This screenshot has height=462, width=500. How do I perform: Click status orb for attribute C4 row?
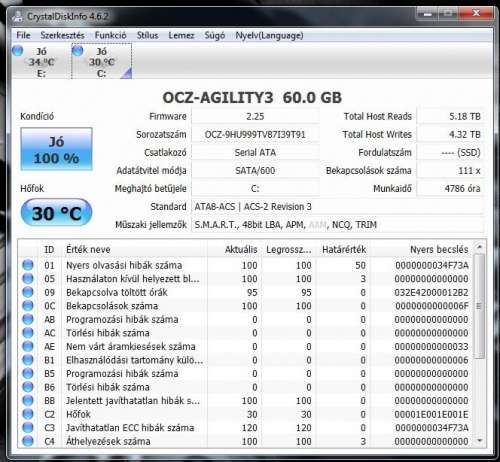point(28,441)
